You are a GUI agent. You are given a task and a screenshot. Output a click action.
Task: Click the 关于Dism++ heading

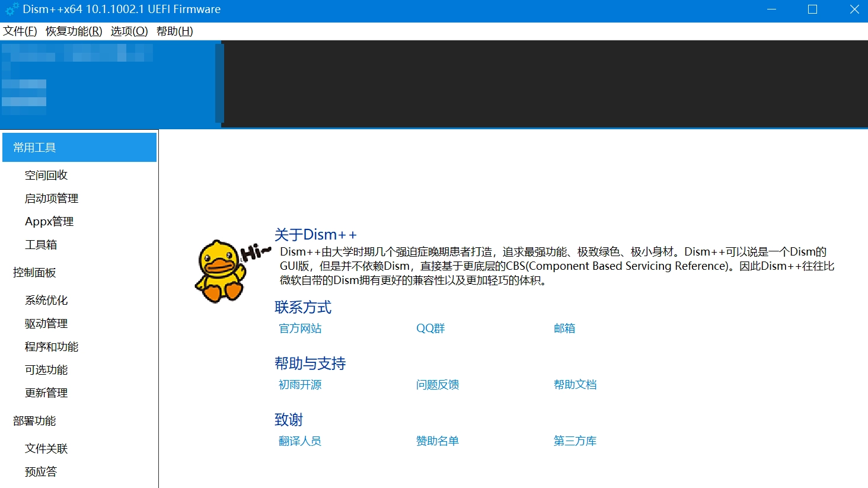[316, 235]
